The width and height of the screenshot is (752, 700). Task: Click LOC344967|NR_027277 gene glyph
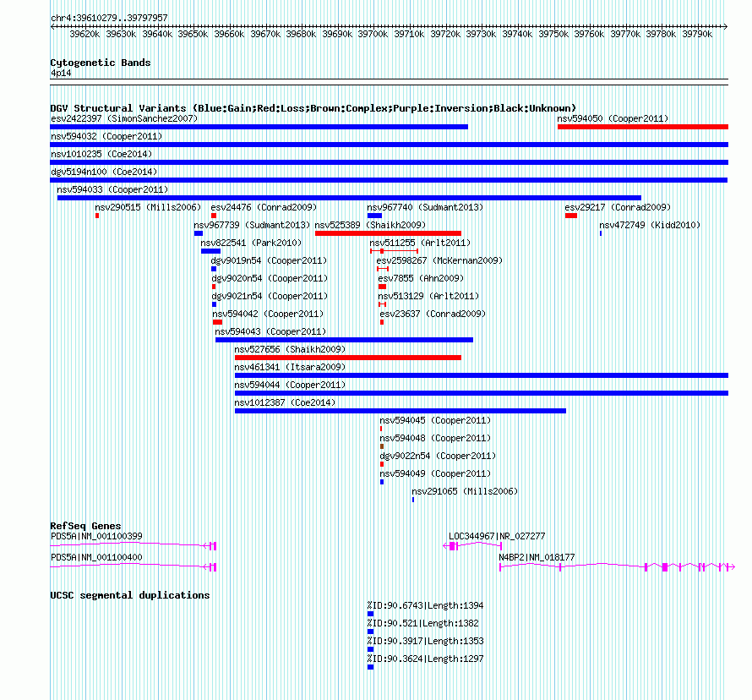(472, 546)
